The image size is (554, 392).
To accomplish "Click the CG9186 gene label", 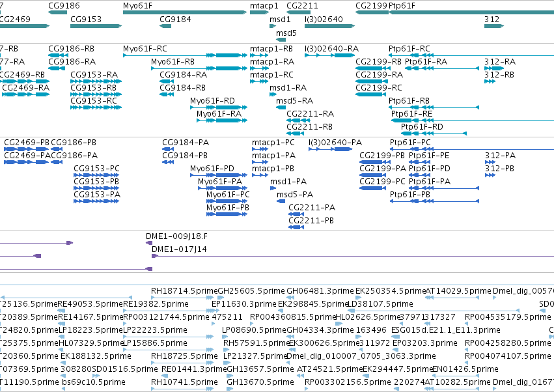I will tap(64, 6).
